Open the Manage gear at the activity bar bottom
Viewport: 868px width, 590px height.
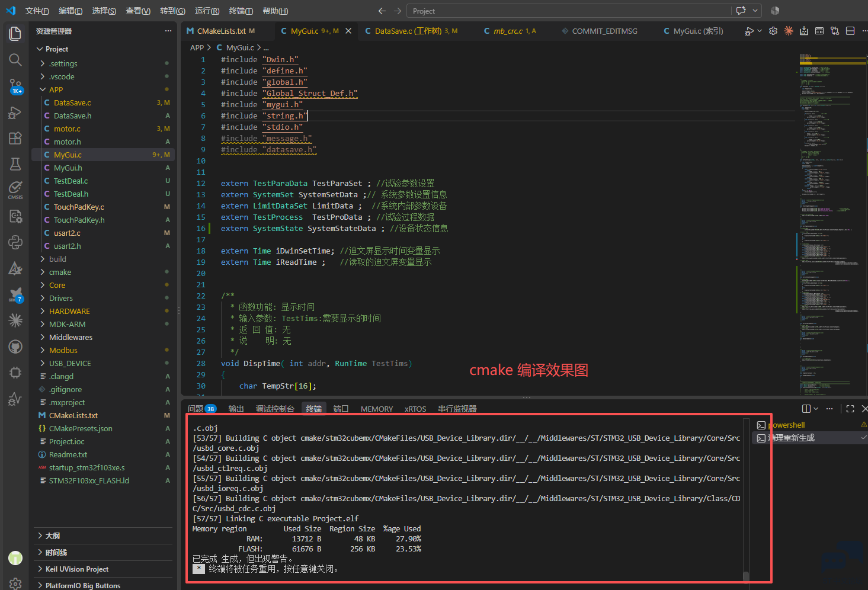(x=15, y=583)
